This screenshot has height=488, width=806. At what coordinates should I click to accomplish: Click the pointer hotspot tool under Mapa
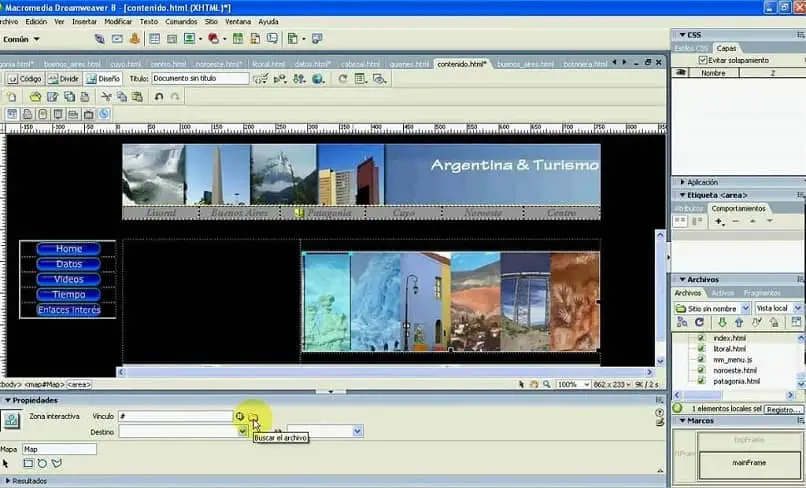6,464
